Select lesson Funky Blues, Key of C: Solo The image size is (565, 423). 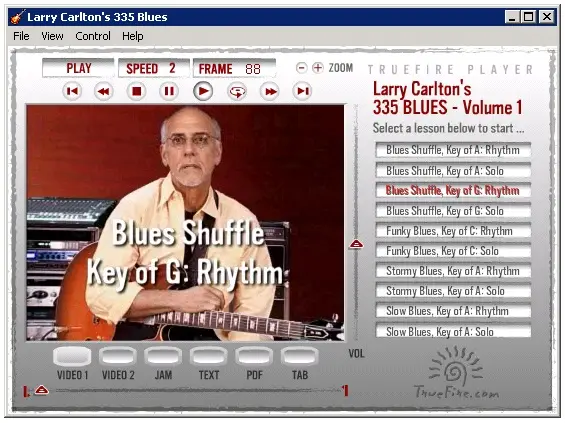coord(453,251)
